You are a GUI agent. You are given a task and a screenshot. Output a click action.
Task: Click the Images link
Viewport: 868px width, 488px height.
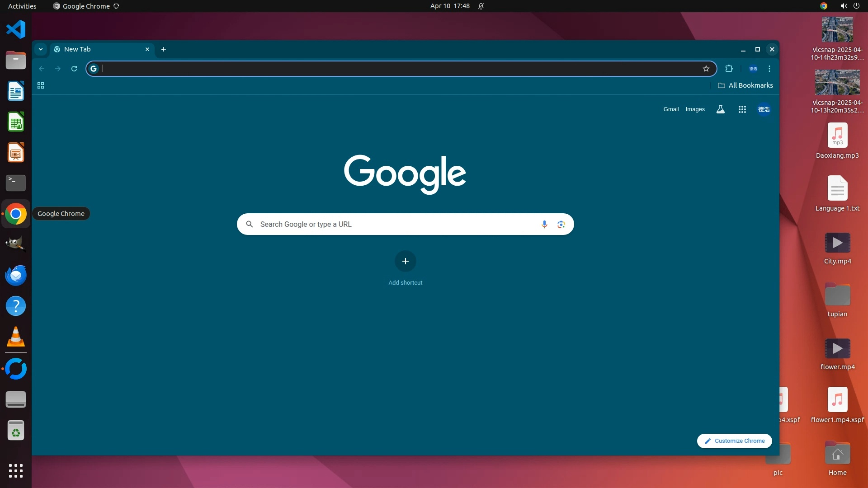coord(695,109)
